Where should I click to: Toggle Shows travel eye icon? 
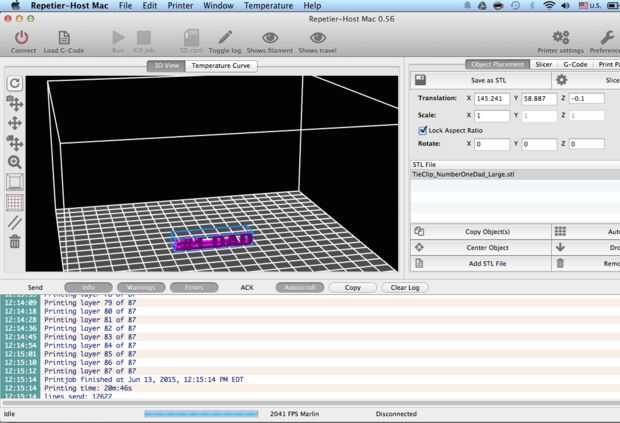(x=320, y=37)
